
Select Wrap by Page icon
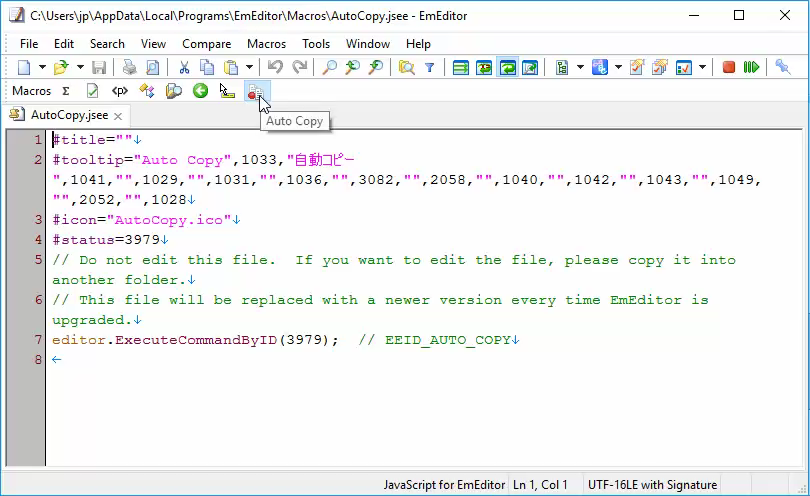click(x=531, y=67)
